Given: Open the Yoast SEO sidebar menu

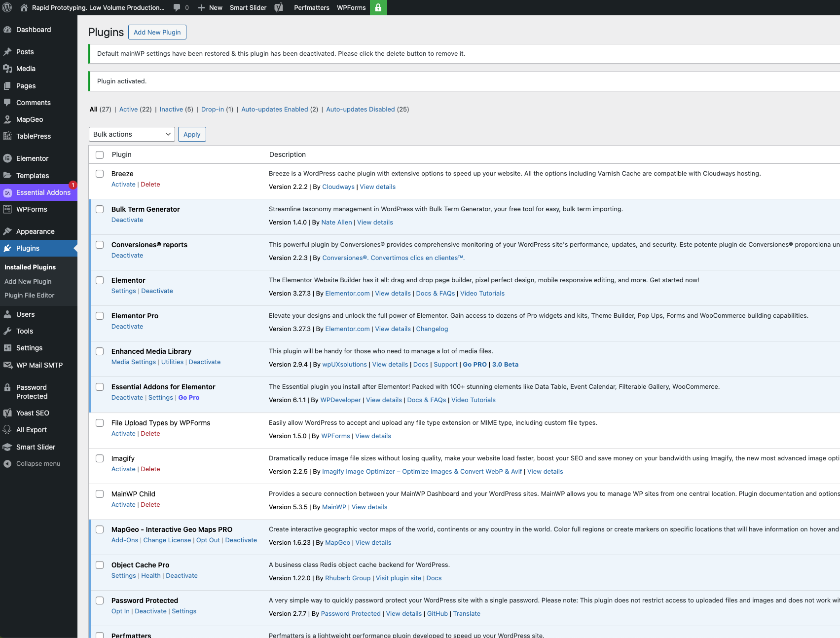Looking at the screenshot, I should pyautogui.click(x=38, y=413).
